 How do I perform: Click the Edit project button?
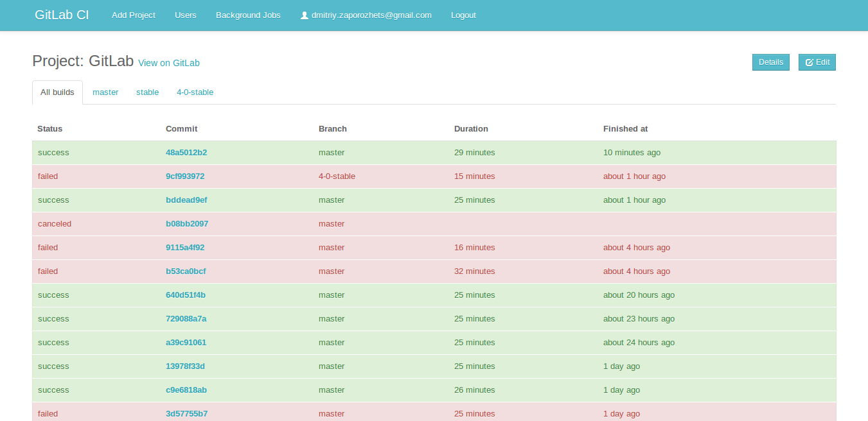817,62
